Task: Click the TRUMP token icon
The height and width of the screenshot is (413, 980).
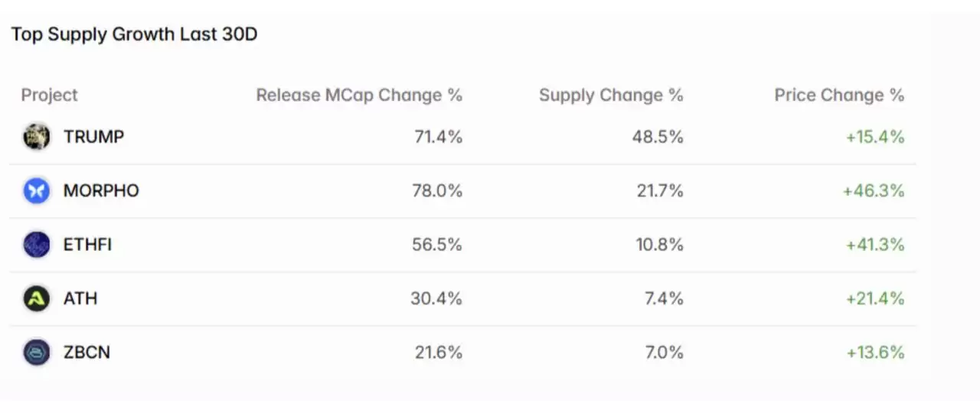Action: click(x=36, y=137)
